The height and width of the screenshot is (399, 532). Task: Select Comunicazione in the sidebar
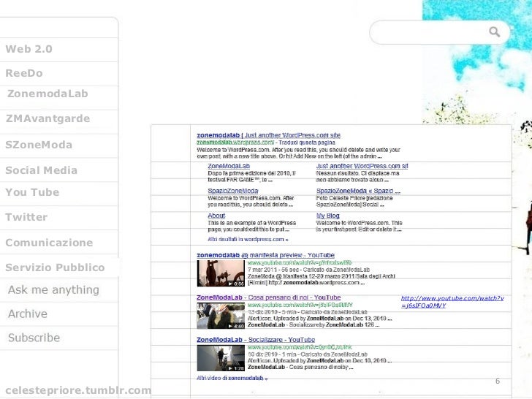[49, 243]
